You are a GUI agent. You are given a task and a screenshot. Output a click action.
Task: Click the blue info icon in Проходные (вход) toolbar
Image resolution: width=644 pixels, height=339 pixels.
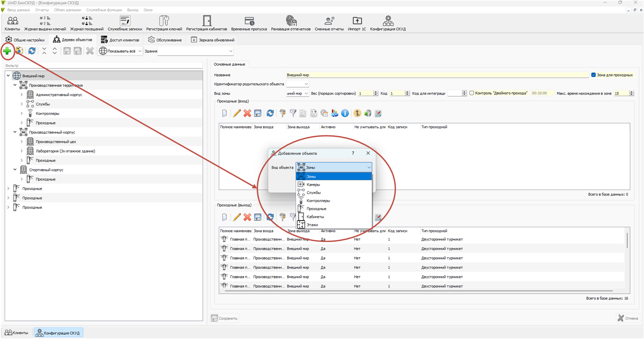click(345, 113)
